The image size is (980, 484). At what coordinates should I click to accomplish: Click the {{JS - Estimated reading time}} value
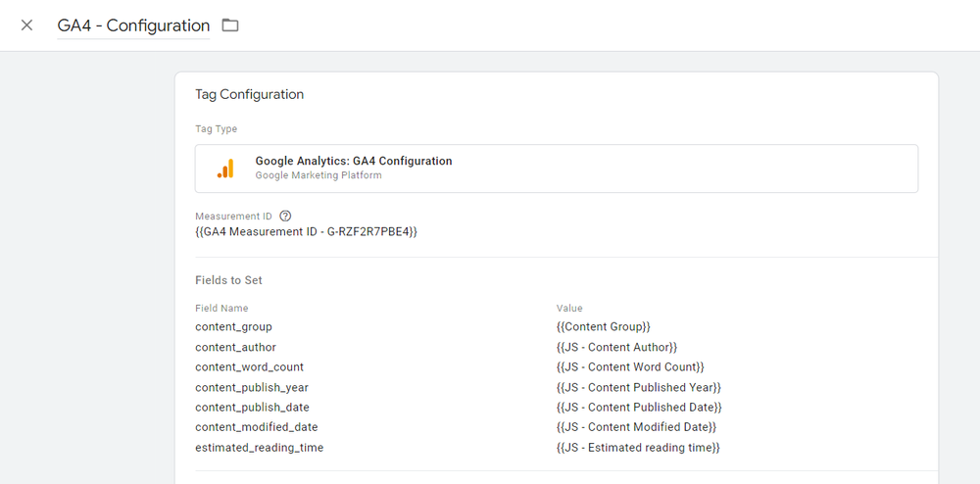638,449
